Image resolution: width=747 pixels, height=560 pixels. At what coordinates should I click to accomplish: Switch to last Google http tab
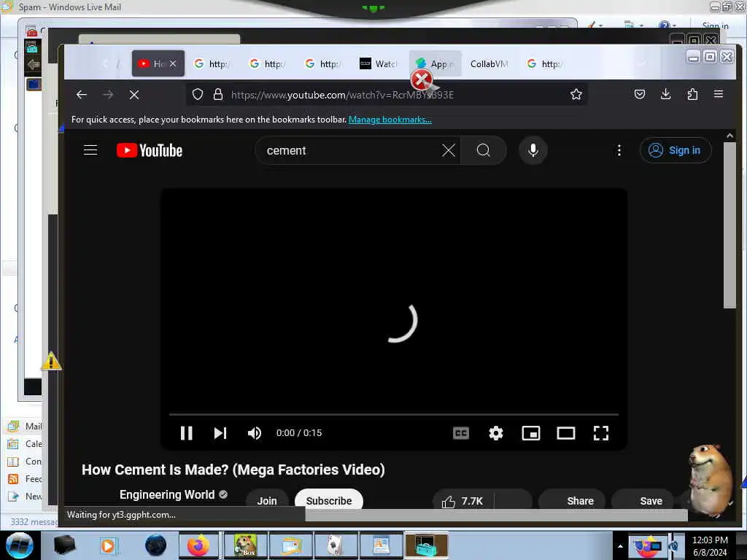tap(546, 63)
